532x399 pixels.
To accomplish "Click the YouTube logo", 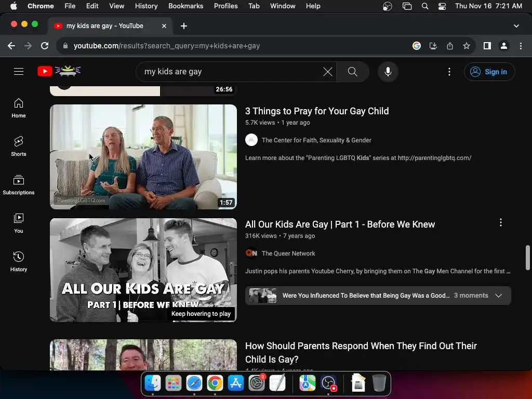I will [x=59, y=71].
